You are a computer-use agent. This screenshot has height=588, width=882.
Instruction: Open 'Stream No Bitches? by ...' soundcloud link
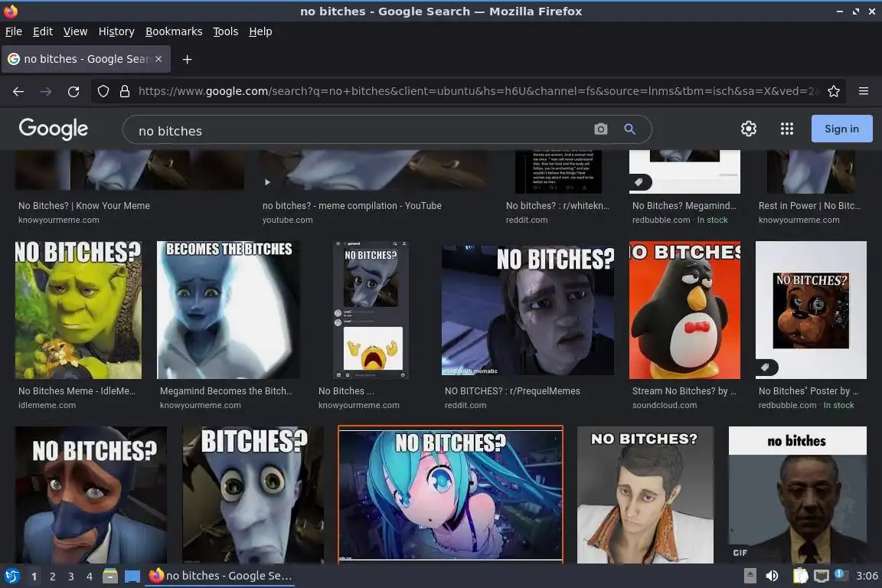click(x=684, y=391)
